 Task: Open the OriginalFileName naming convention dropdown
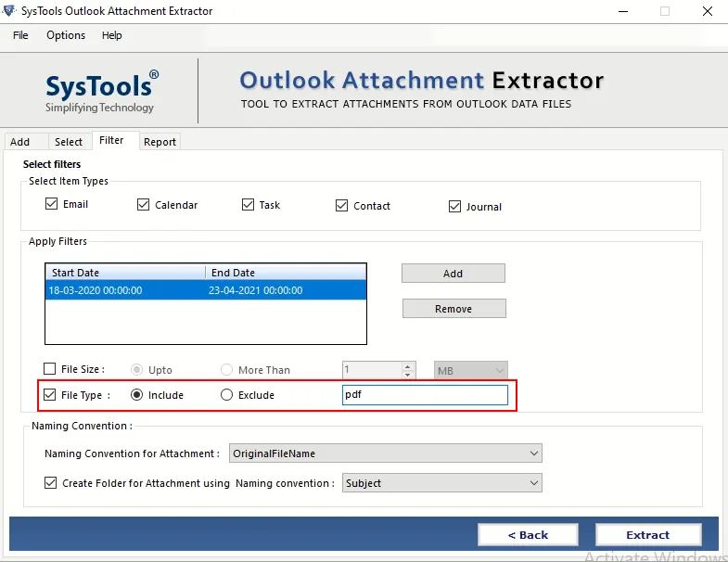(x=386, y=453)
